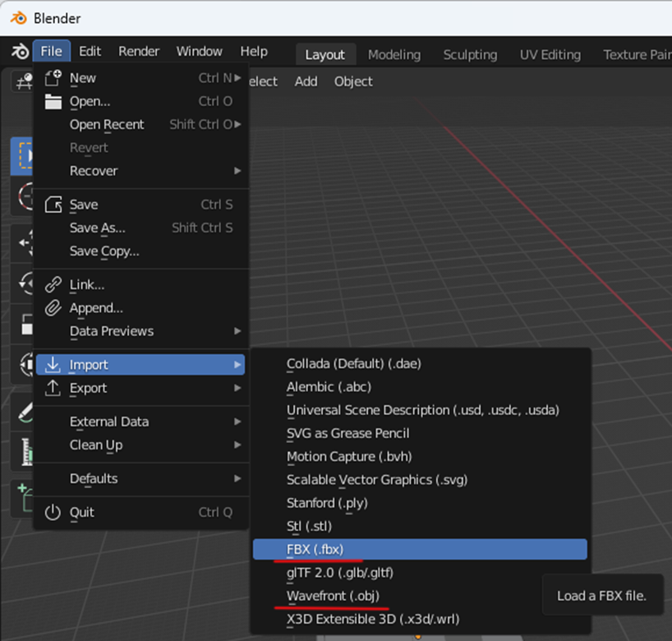Click the Append paperclip icon
The width and height of the screenshot is (672, 641).
point(53,308)
